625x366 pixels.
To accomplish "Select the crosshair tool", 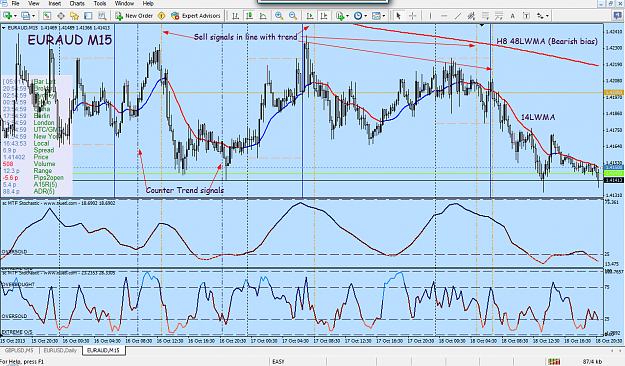I will (413, 16).
